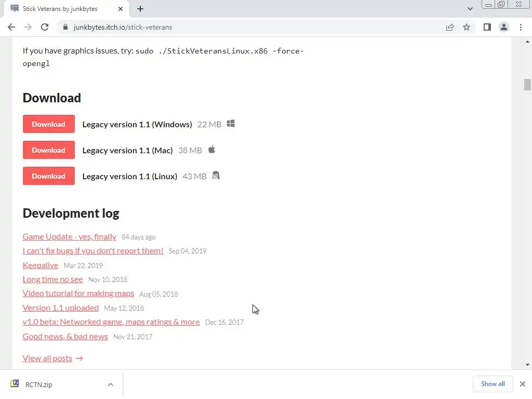Show all downloads

coord(493,384)
